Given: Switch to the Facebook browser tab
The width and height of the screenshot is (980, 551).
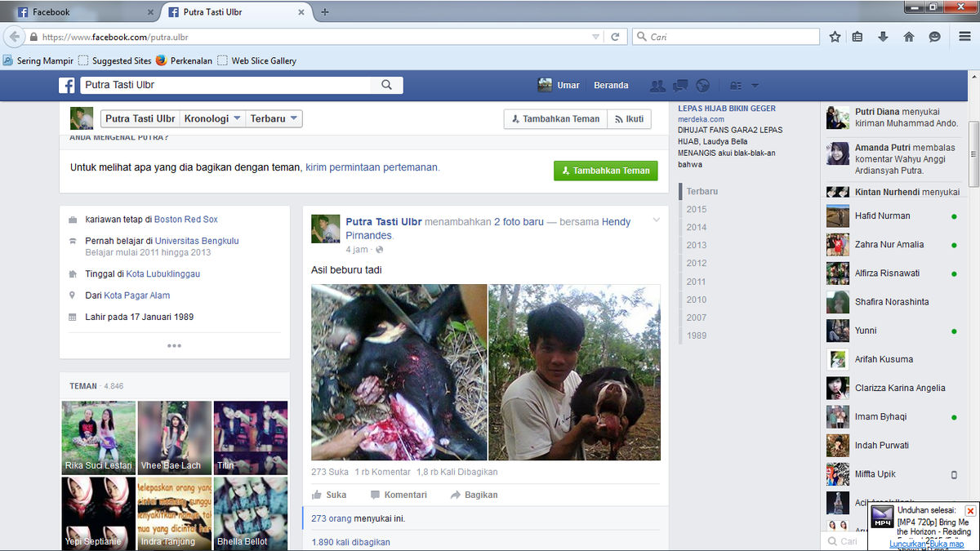Looking at the screenshot, I should point(80,12).
